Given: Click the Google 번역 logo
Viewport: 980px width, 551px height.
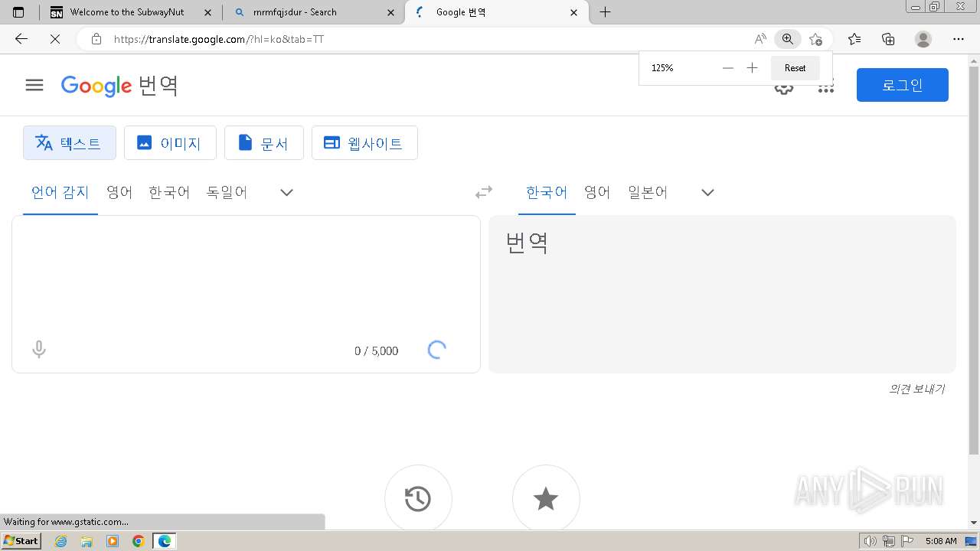Looking at the screenshot, I should pyautogui.click(x=119, y=85).
